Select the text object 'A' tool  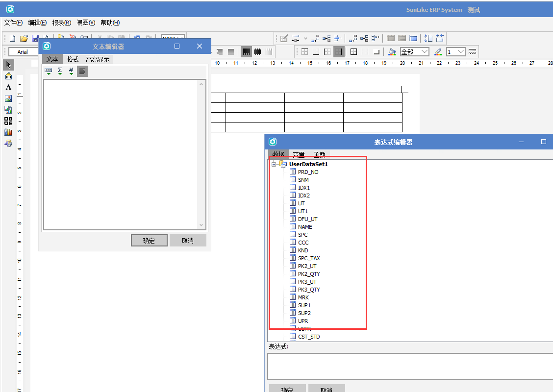coord(8,87)
